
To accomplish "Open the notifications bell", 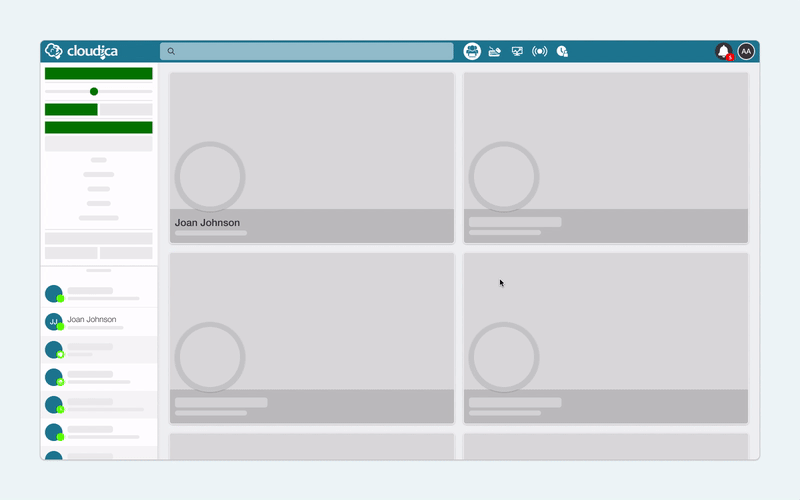I will (723, 51).
